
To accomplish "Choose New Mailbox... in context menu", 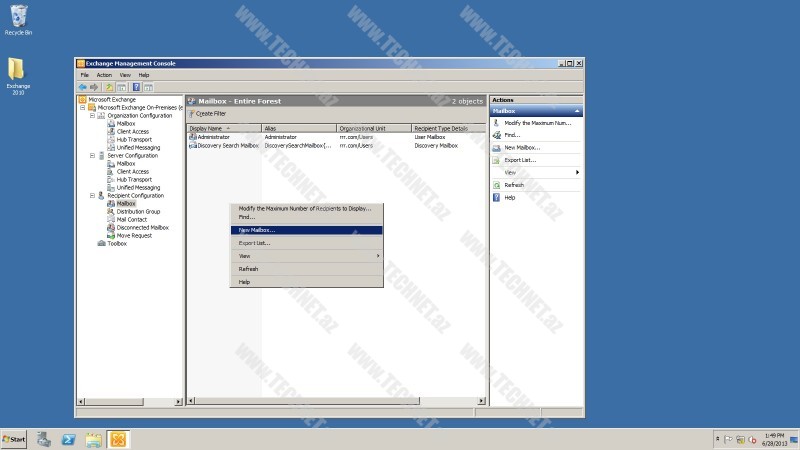I will 257,230.
